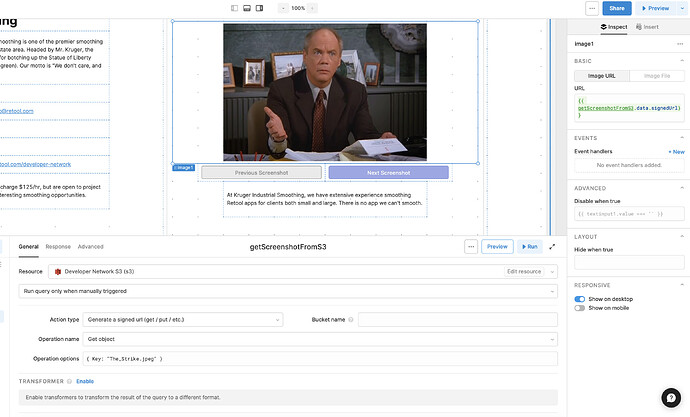Collapse the RESPONSIVE section
Image resolution: width=690 pixels, height=417 pixels.
(x=682, y=285)
